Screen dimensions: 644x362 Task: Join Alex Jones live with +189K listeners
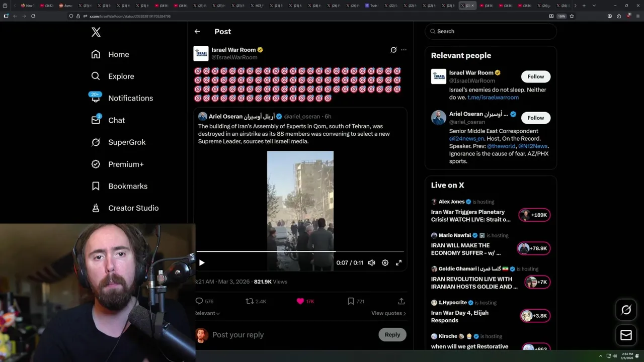point(534,215)
